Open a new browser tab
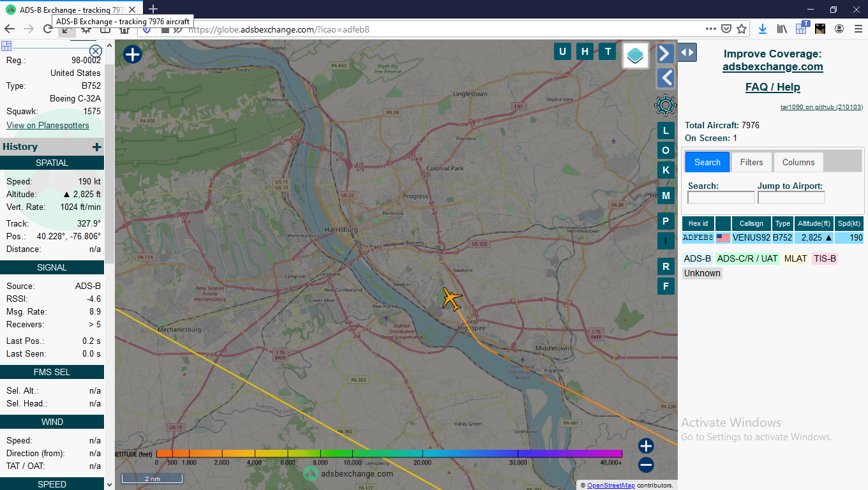The image size is (868, 490). [x=153, y=9]
